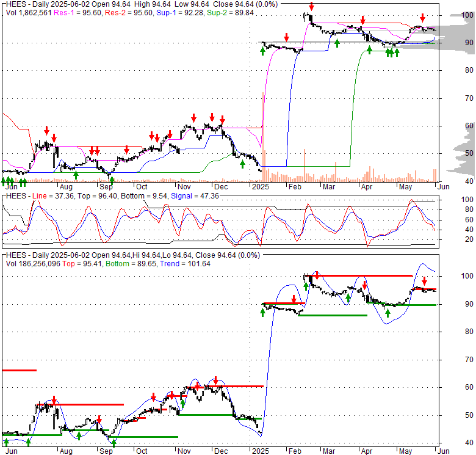
Task: Click the '70' price label on top chart axis
Action: point(469,98)
